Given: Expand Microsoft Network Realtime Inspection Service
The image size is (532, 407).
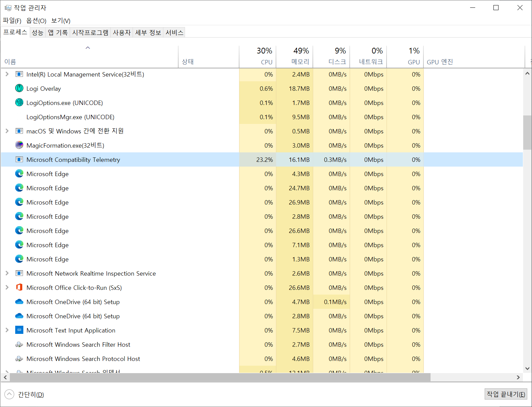Looking at the screenshot, I should click(x=7, y=273).
